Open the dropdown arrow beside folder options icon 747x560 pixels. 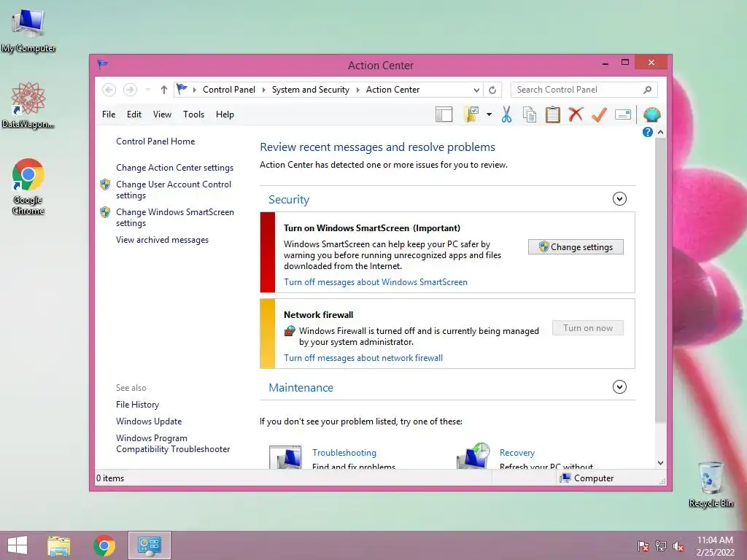coord(489,114)
